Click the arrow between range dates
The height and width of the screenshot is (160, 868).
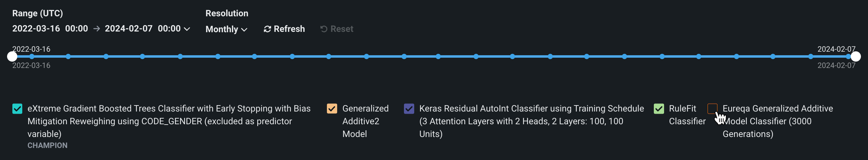click(96, 29)
